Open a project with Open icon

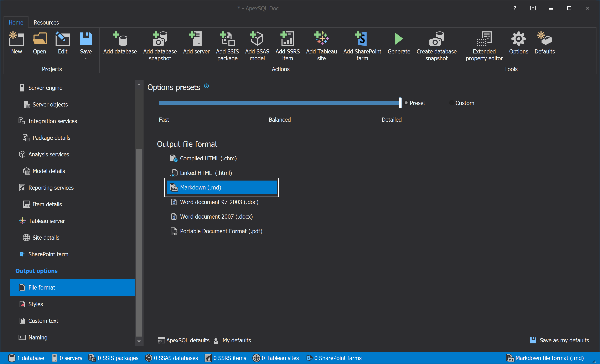(x=40, y=39)
